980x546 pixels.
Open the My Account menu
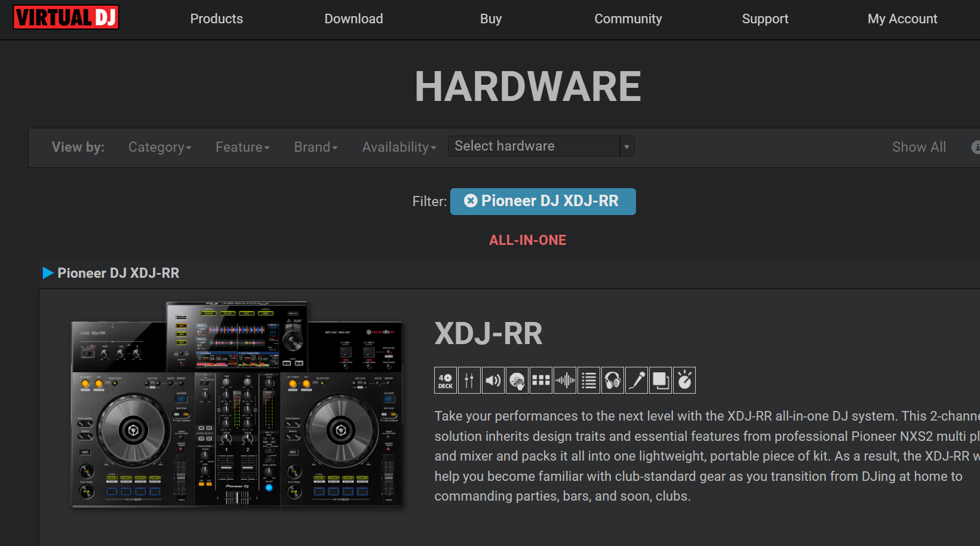(x=902, y=19)
